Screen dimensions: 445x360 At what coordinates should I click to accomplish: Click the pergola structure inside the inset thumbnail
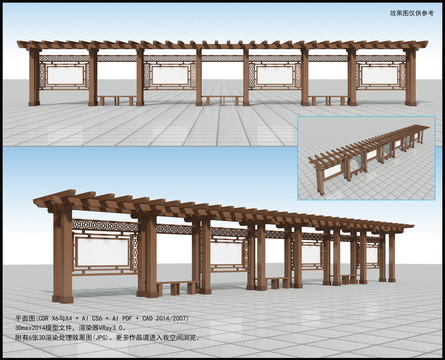[369, 155]
